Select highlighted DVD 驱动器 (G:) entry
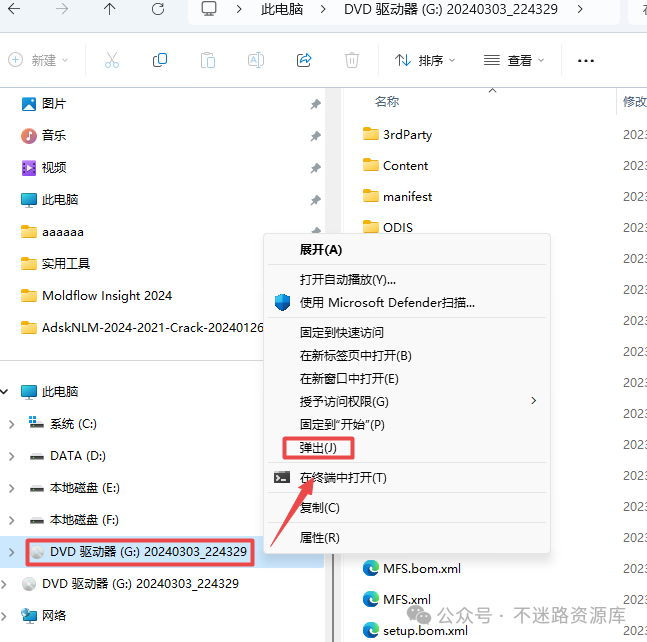647x642 pixels. click(139, 552)
